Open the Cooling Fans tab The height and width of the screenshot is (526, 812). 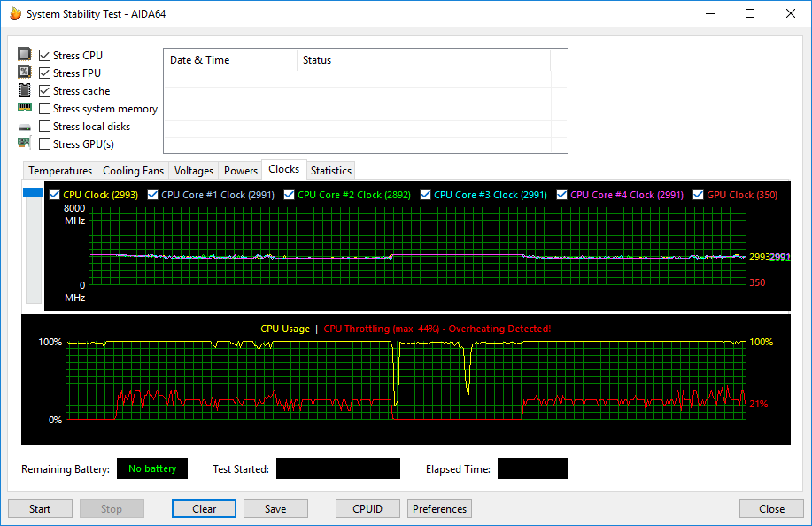coord(133,171)
